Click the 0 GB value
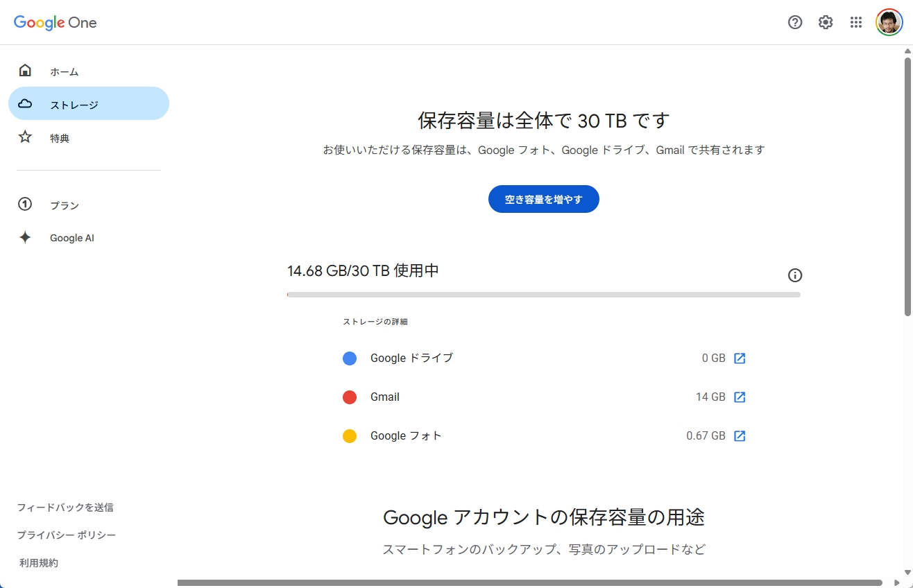The height and width of the screenshot is (588, 913). pos(713,358)
